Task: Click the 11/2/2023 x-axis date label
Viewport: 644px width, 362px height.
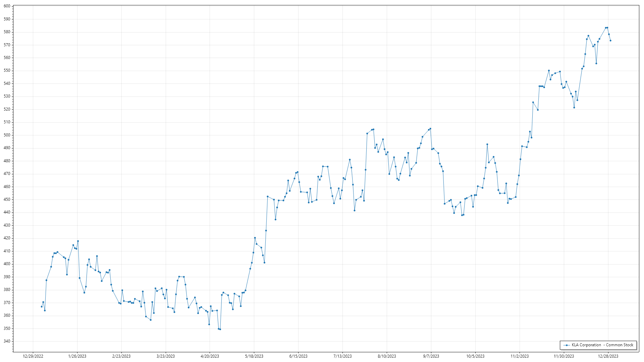Action: pos(520,356)
